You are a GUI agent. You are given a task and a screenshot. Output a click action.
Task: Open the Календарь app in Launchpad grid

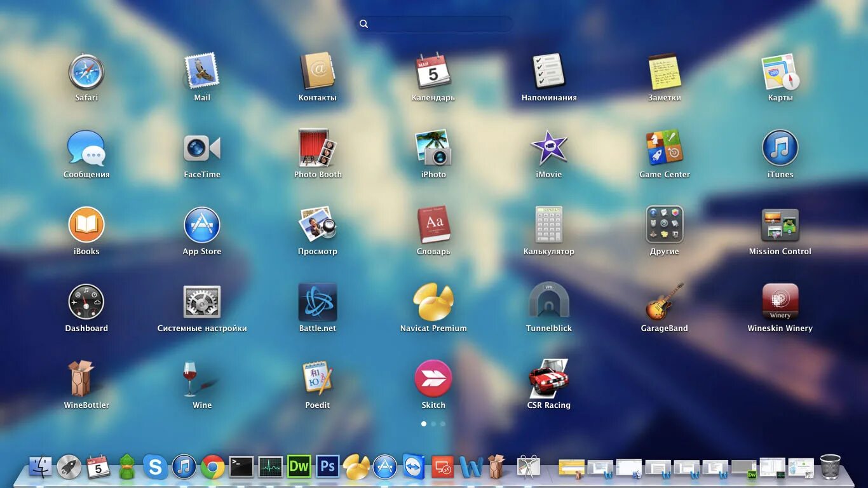click(433, 72)
